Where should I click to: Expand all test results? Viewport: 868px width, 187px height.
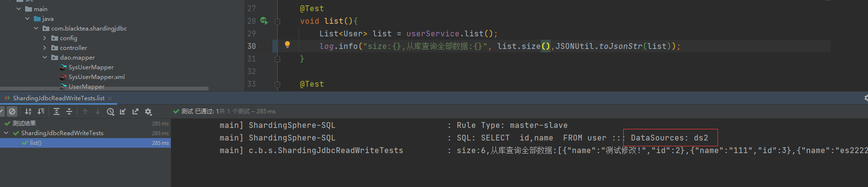pyautogui.click(x=57, y=111)
